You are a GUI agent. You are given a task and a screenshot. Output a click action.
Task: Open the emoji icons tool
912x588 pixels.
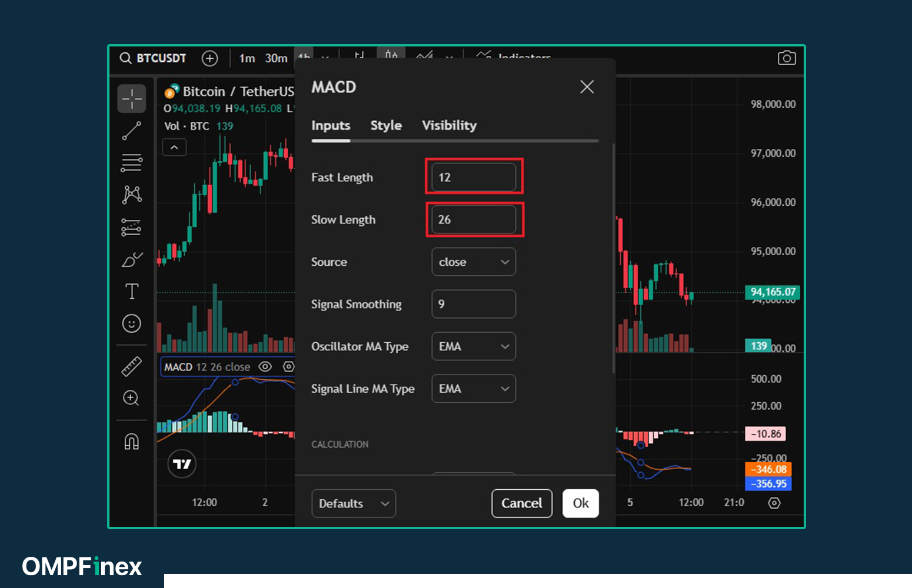tap(131, 323)
